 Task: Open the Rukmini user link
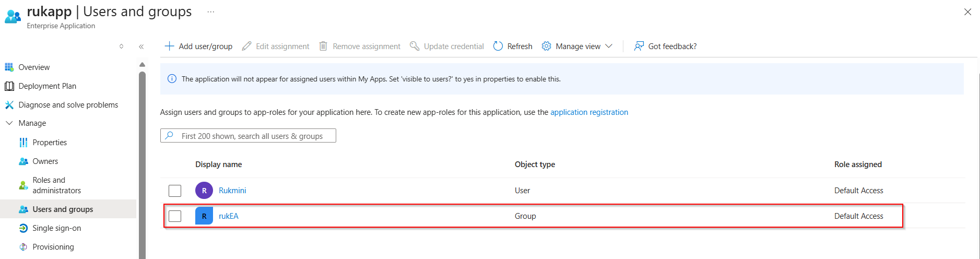coord(232,191)
